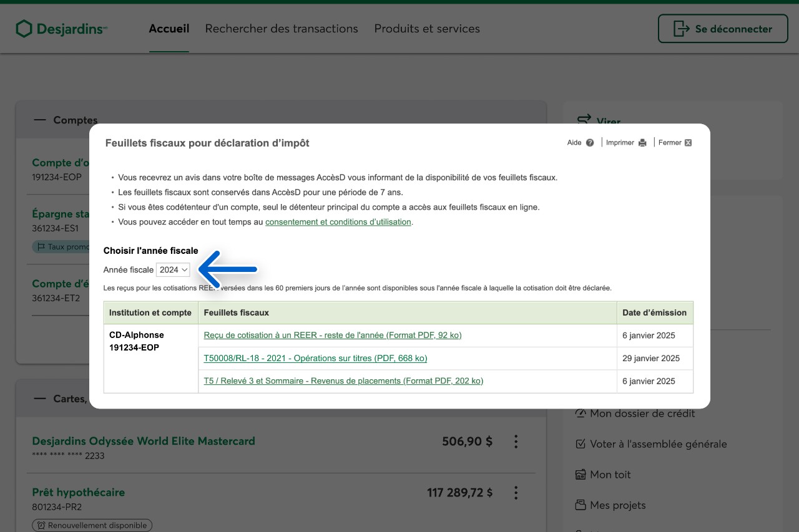This screenshot has height=532, width=799.
Task: Open the REER contribution receipt PDF
Action: click(332, 336)
